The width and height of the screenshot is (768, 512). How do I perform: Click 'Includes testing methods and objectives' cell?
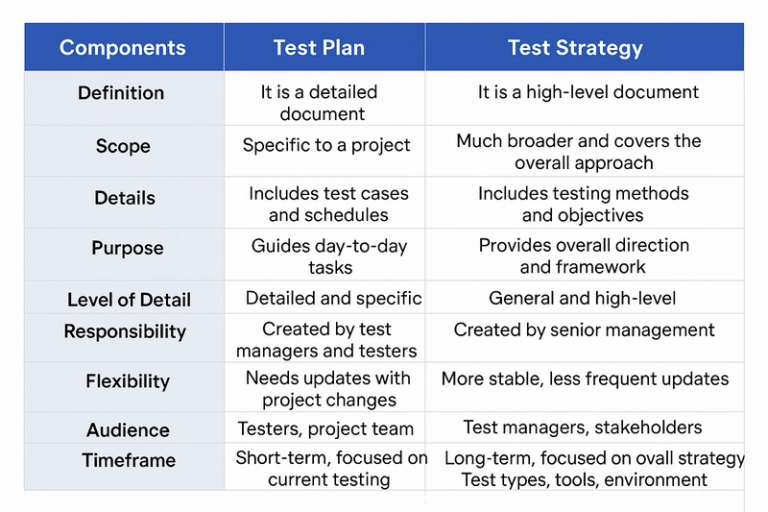click(583, 204)
